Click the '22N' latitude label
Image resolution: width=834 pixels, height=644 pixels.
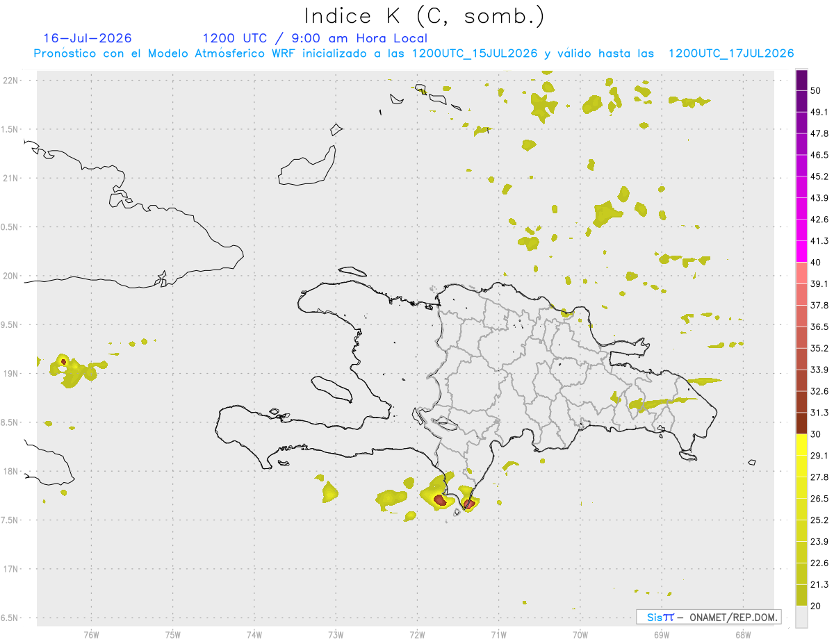click(x=11, y=80)
